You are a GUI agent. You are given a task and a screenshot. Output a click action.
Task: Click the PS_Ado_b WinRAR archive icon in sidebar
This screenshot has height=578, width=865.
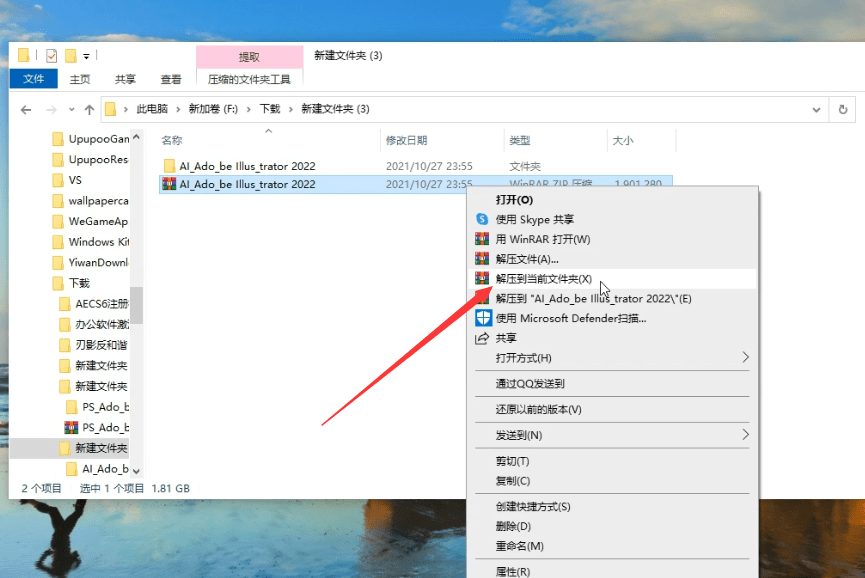(x=71, y=427)
